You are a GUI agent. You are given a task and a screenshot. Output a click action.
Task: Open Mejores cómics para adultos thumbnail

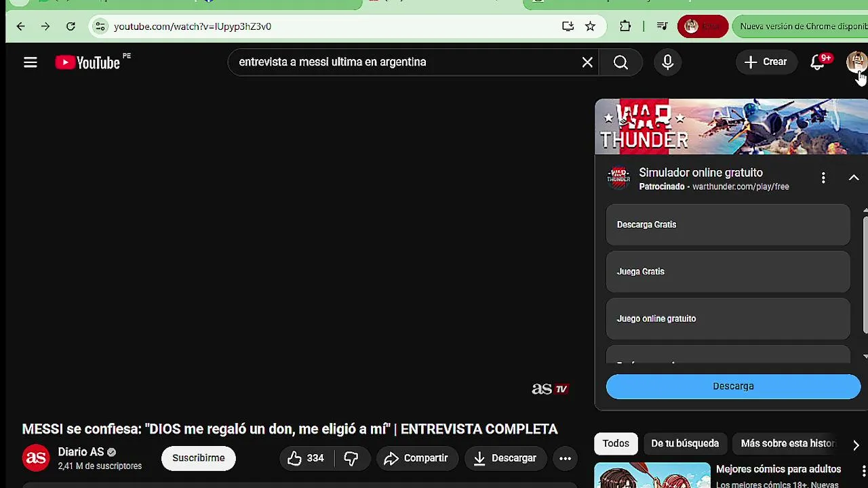click(652, 475)
